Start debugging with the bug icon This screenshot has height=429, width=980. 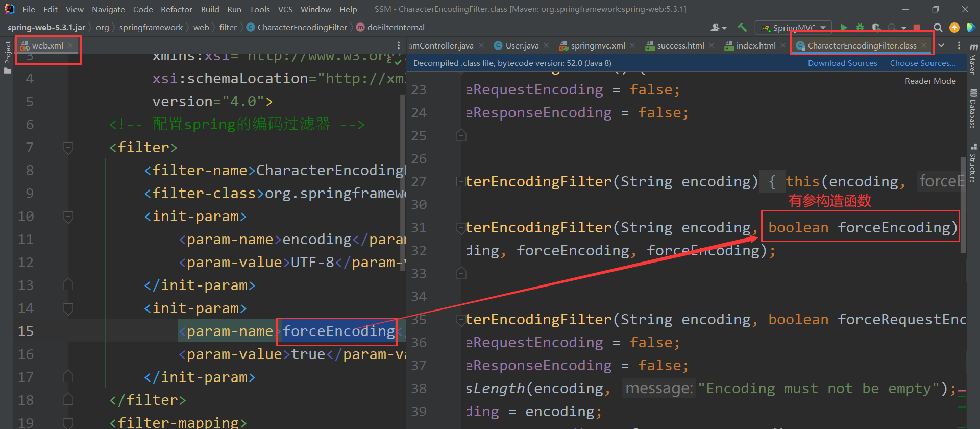(860, 28)
